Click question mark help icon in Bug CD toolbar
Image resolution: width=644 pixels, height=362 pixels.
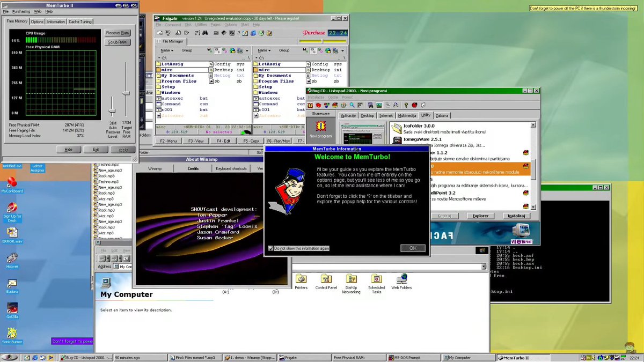coord(406,105)
